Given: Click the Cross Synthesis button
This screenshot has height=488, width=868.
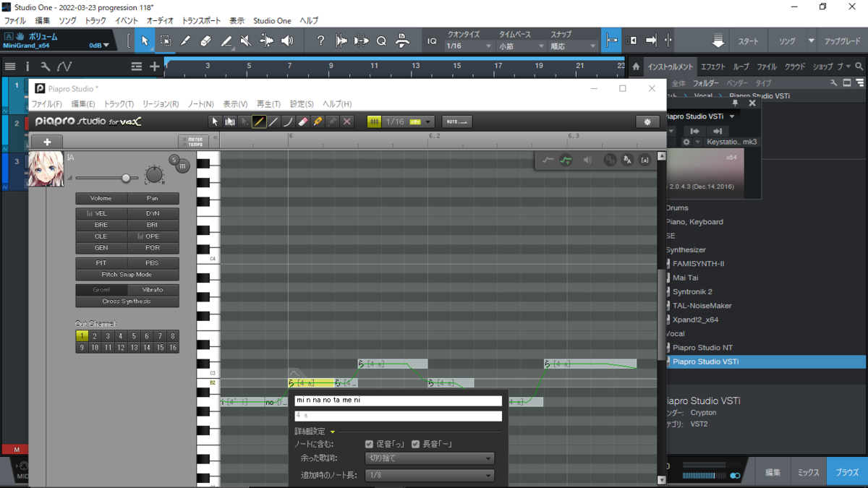Looking at the screenshot, I should pos(127,301).
